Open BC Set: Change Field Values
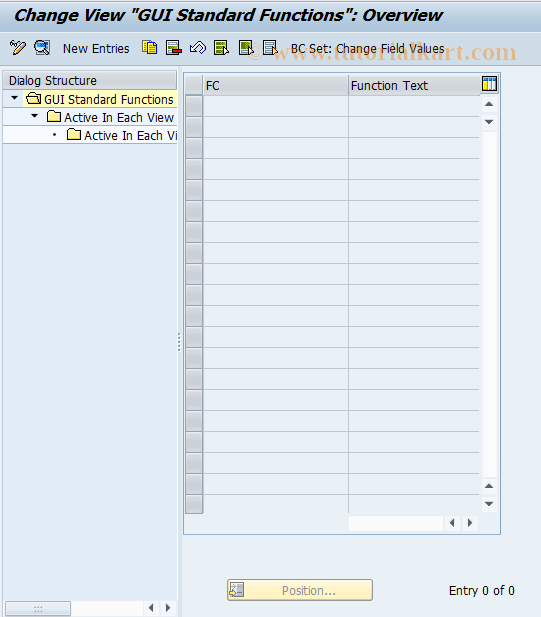This screenshot has width=541, height=617. point(367,49)
